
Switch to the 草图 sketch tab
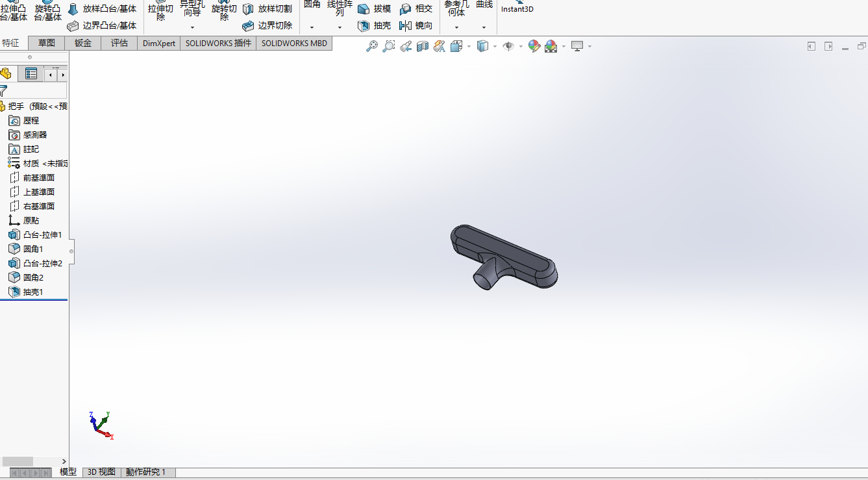click(47, 43)
